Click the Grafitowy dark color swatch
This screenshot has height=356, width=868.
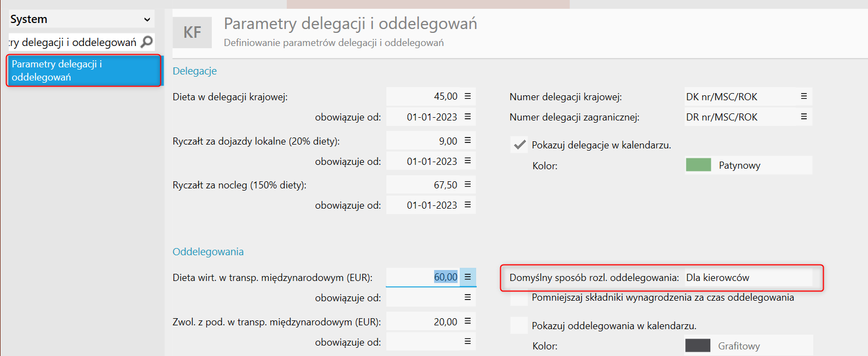[698, 346]
